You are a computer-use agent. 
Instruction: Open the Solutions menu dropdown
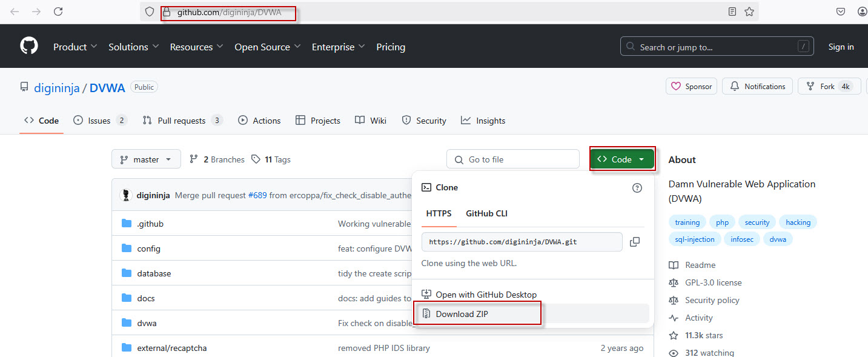[x=134, y=47]
